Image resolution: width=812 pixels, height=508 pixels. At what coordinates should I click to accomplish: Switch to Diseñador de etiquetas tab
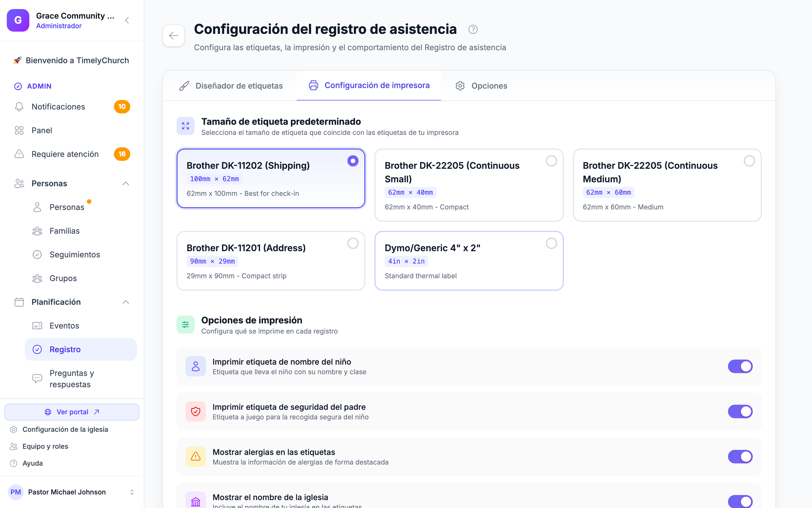[231, 86]
